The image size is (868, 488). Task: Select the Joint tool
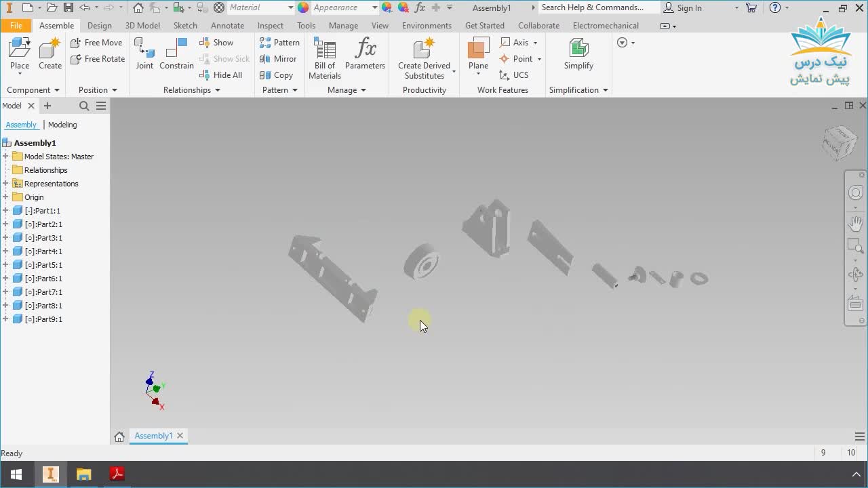coord(144,53)
